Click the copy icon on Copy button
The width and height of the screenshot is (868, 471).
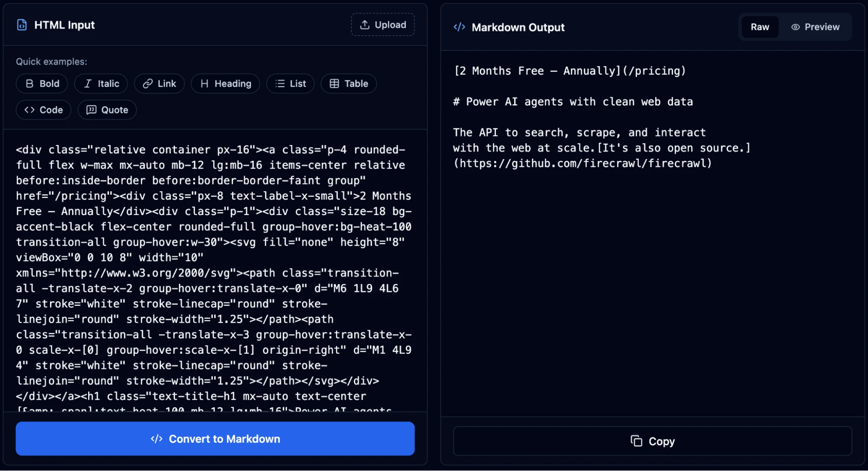(636, 441)
